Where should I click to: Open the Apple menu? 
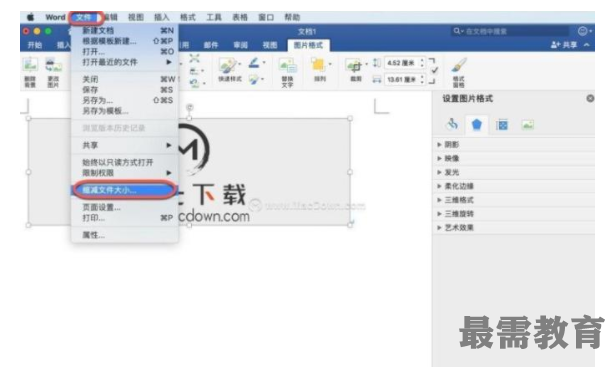click(x=30, y=17)
